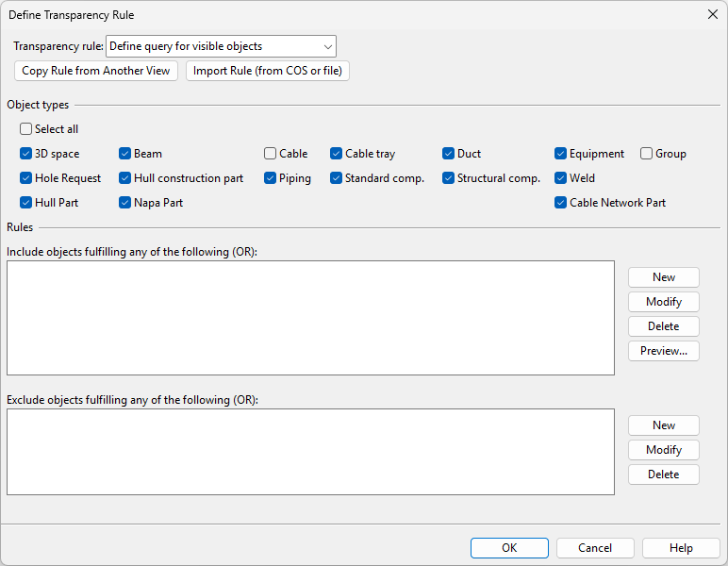Uncheck the Cable tray checkbox

(337, 154)
